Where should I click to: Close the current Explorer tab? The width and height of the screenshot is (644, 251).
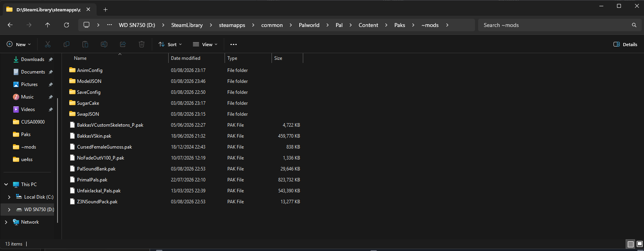pos(88,9)
